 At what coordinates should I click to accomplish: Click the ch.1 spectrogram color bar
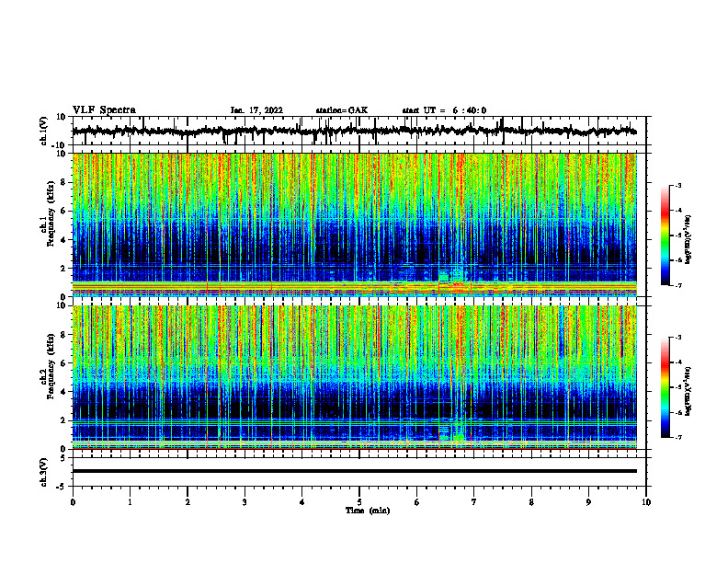pyautogui.click(x=665, y=236)
